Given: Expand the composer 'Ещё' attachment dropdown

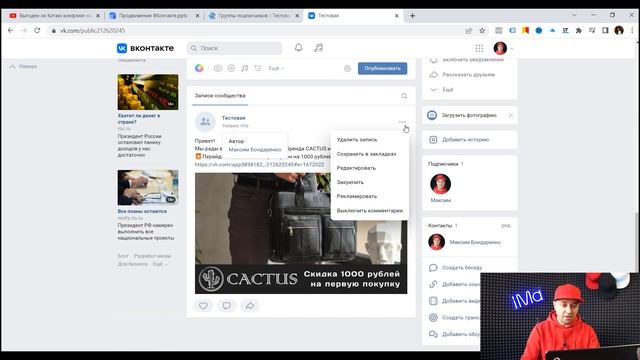Looking at the screenshot, I should click(x=276, y=68).
